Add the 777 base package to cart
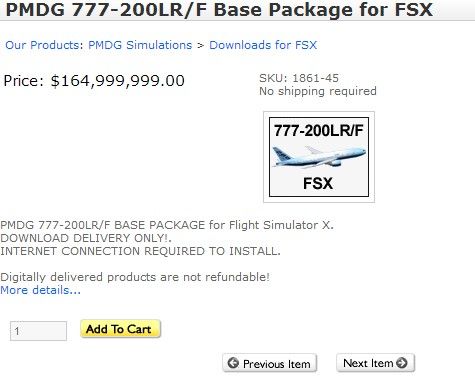Image resolution: width=475 pixels, height=390 pixels. (x=120, y=329)
